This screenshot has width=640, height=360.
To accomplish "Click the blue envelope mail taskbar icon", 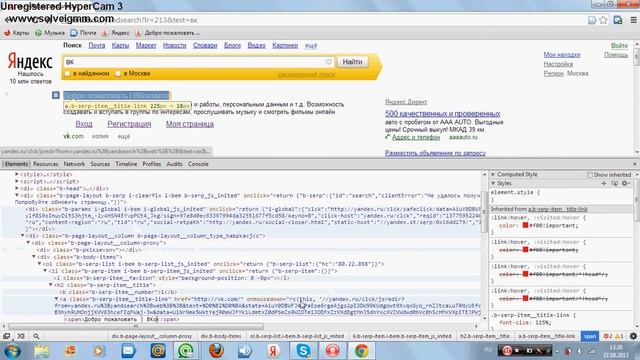I will [128, 351].
